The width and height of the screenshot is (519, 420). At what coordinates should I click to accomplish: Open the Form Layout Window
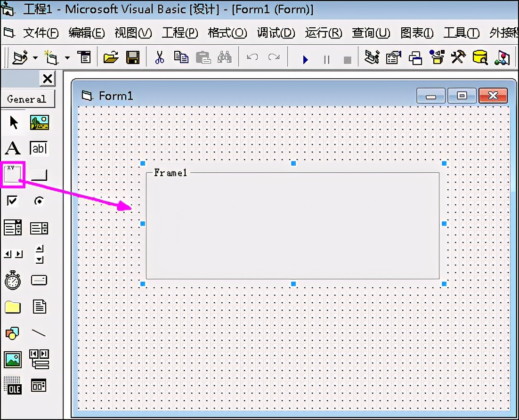[x=415, y=58]
